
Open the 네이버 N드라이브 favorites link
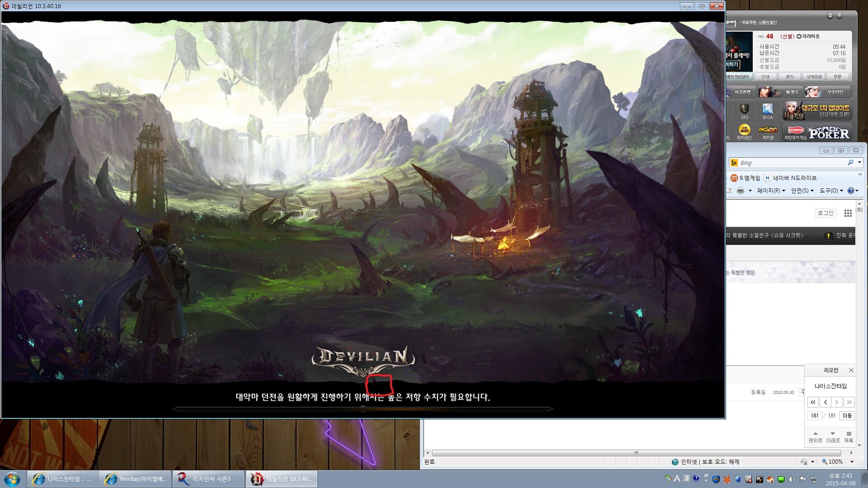[791, 178]
